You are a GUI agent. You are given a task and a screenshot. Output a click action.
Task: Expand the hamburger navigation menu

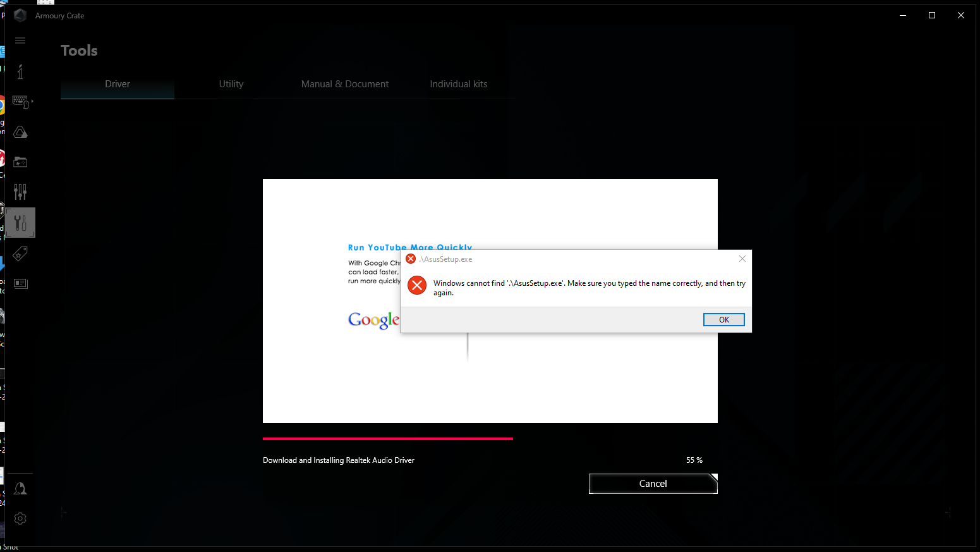coord(20,40)
